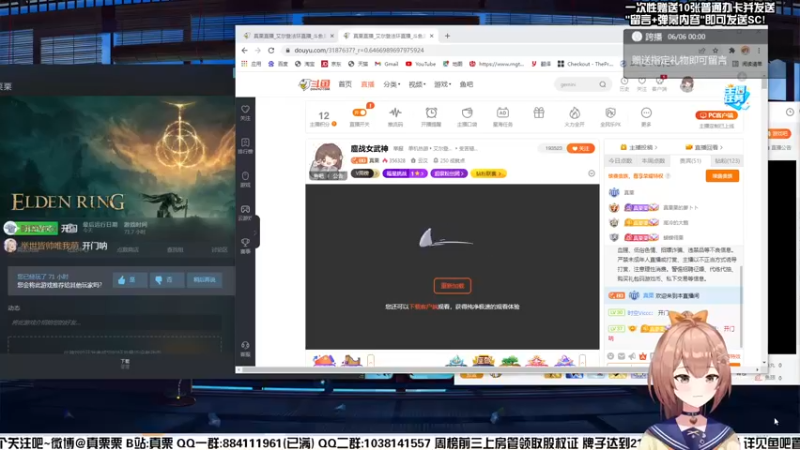Screen dimensions: 800x450
Task: Open the trophy icon in dark sidebar
Action: [x=245, y=242]
